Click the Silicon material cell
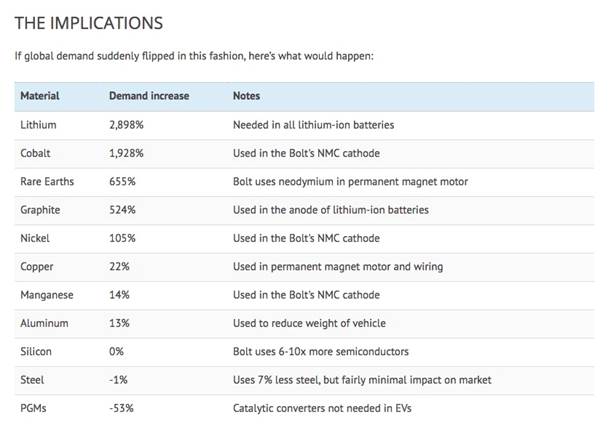This screenshot has width=611, height=425. 37,353
